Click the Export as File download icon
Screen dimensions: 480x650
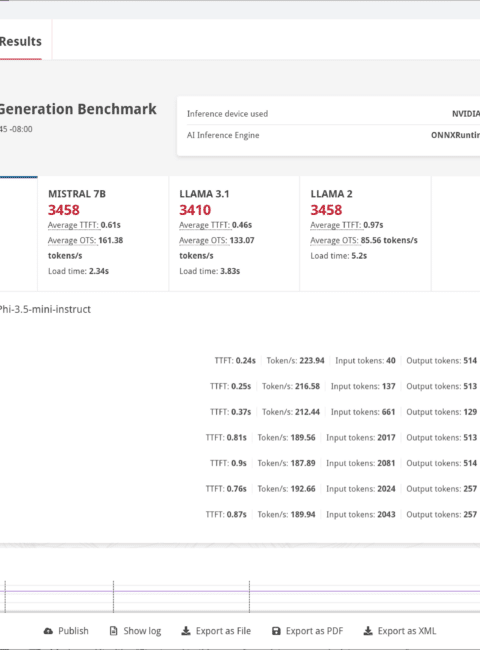pyautogui.click(x=186, y=631)
